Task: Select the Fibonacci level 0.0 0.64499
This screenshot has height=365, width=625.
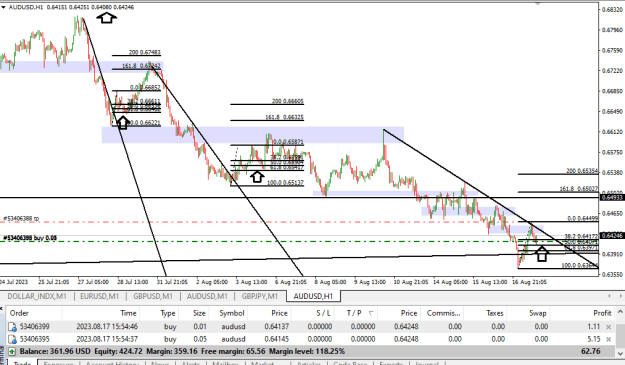Action: click(x=583, y=218)
